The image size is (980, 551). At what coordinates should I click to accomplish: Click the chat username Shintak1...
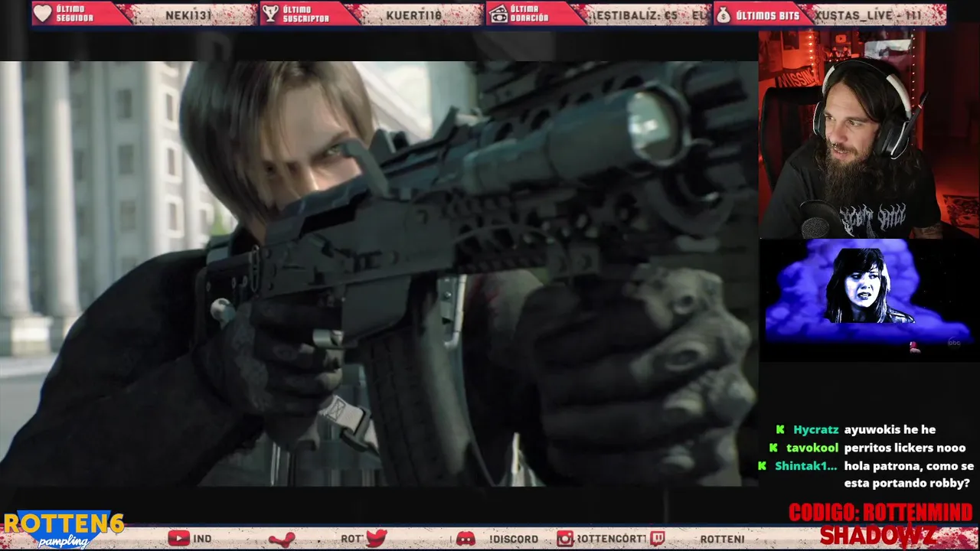[x=805, y=465]
